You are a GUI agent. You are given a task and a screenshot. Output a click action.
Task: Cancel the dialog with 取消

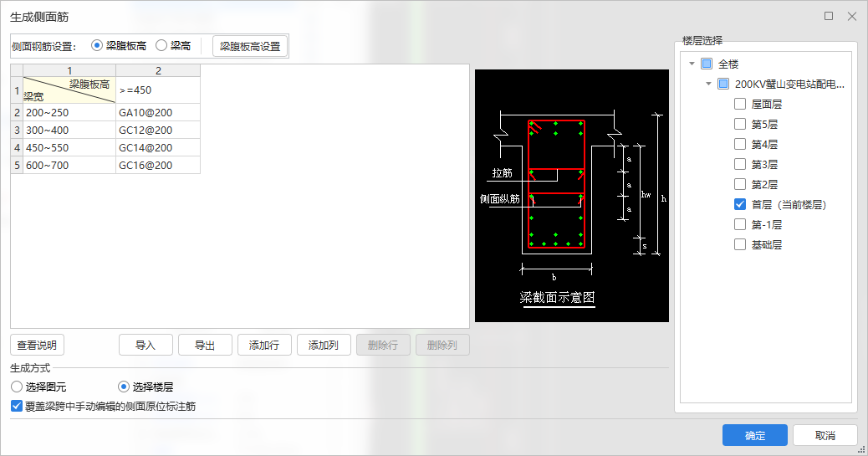click(x=825, y=435)
